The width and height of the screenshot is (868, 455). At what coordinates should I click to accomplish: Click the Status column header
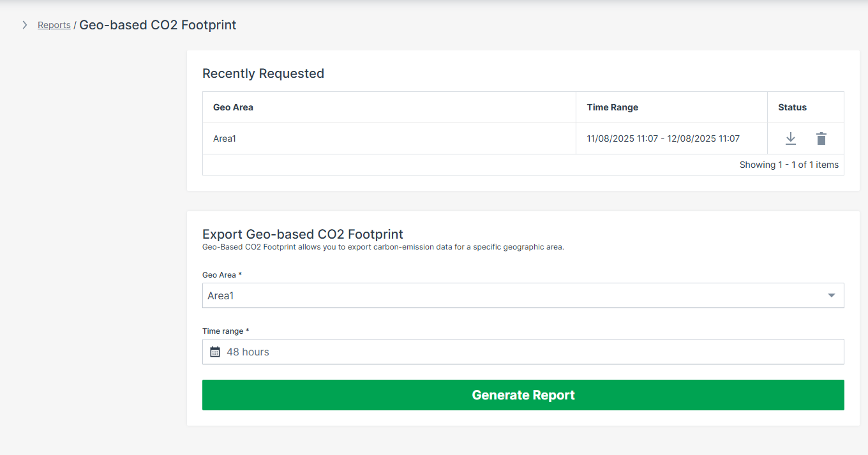tap(792, 107)
